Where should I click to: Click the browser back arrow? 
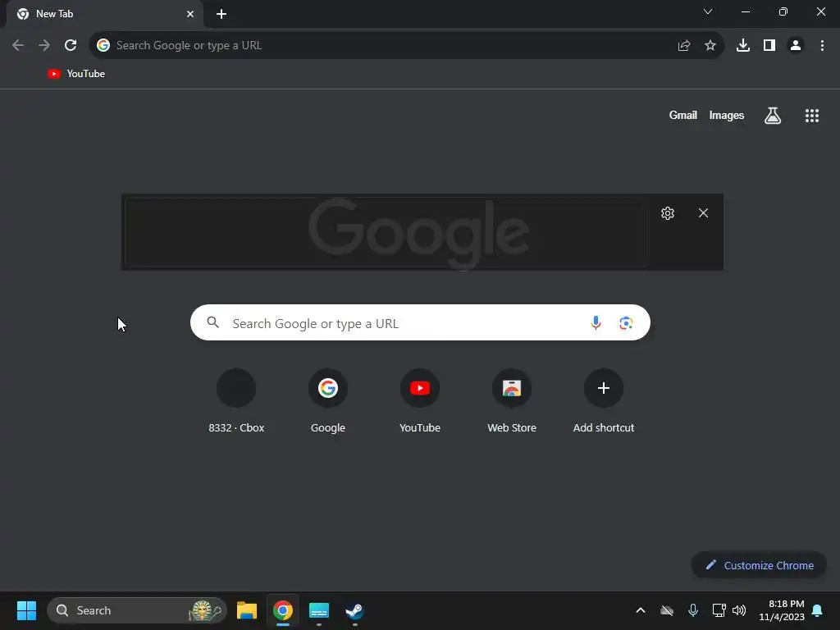pyautogui.click(x=18, y=46)
